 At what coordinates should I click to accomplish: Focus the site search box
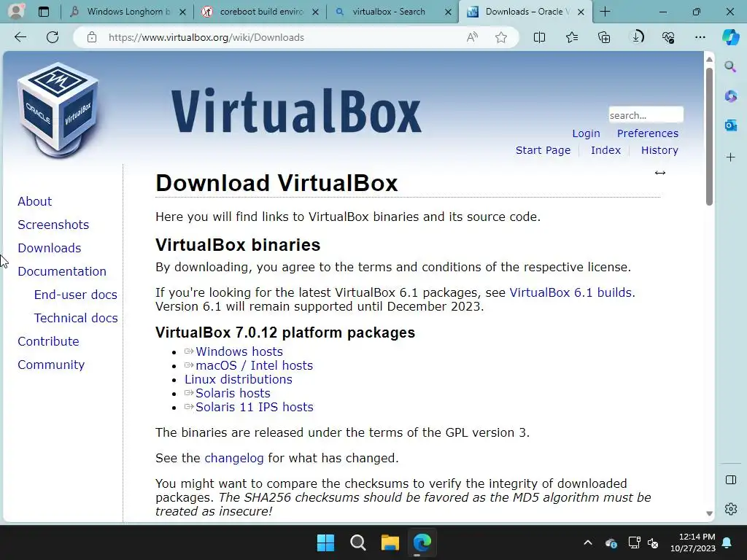click(646, 115)
